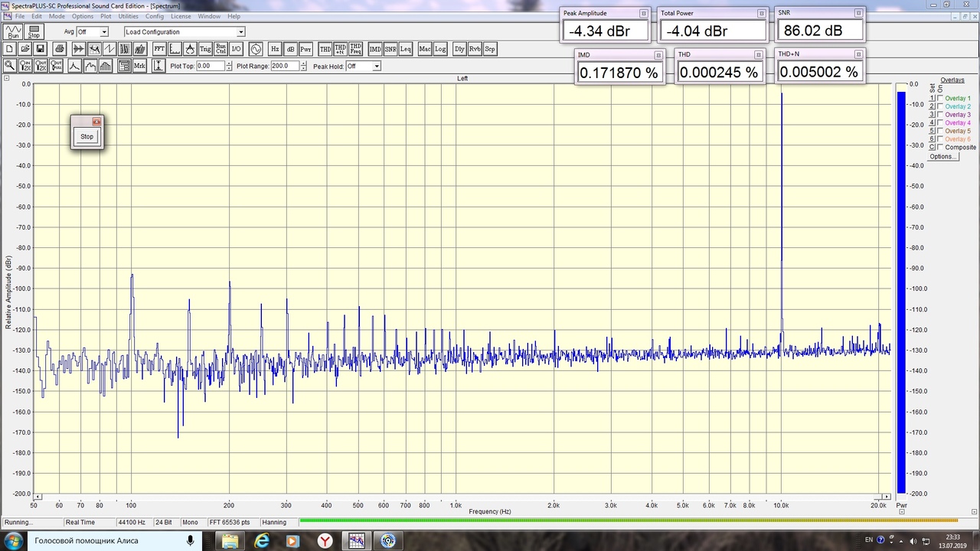Open the Utilities menu
The width and height of the screenshot is (980, 551).
pos(128,16)
